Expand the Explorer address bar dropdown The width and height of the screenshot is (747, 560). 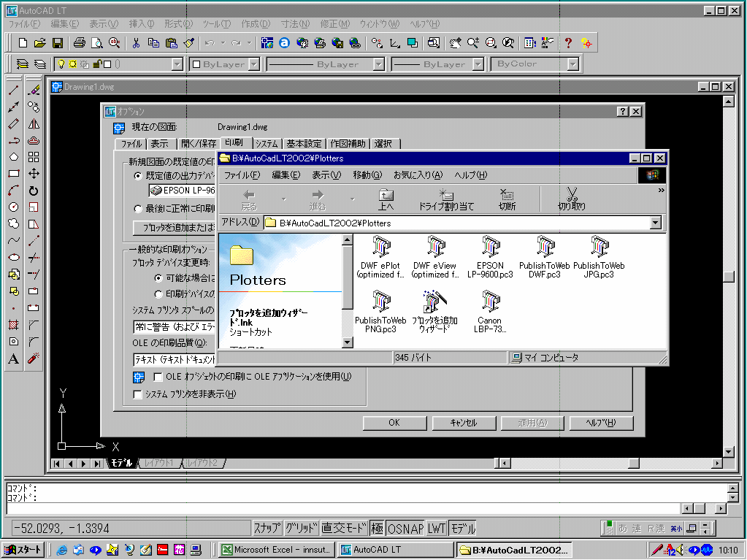tap(656, 223)
